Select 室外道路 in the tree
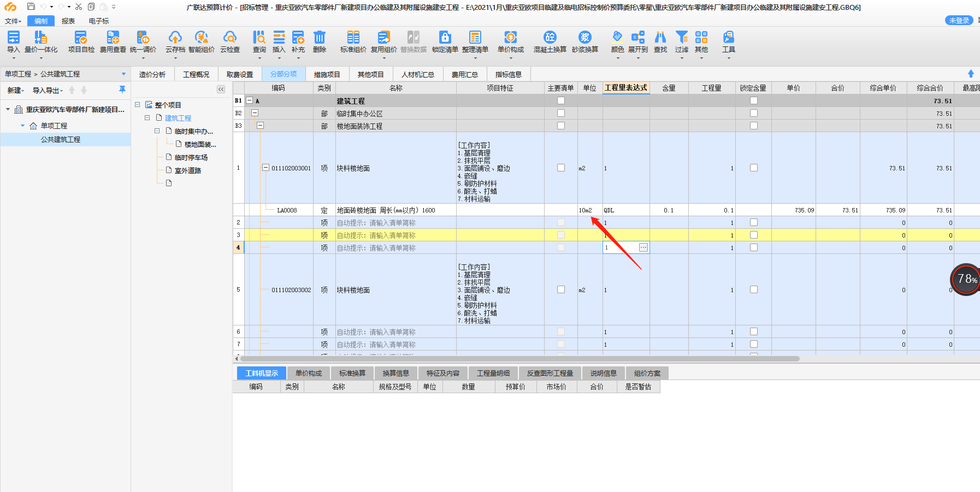Screen dimensions: 980x492 coord(188,170)
